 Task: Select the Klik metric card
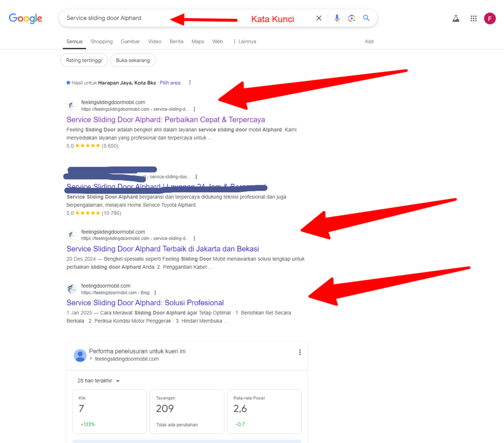[x=109, y=412]
